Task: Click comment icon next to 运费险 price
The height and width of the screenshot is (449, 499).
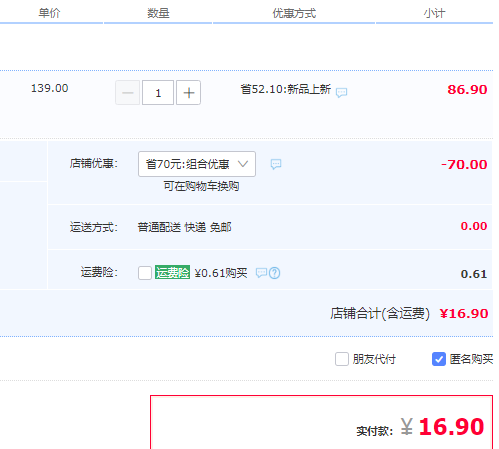Action: (261, 273)
